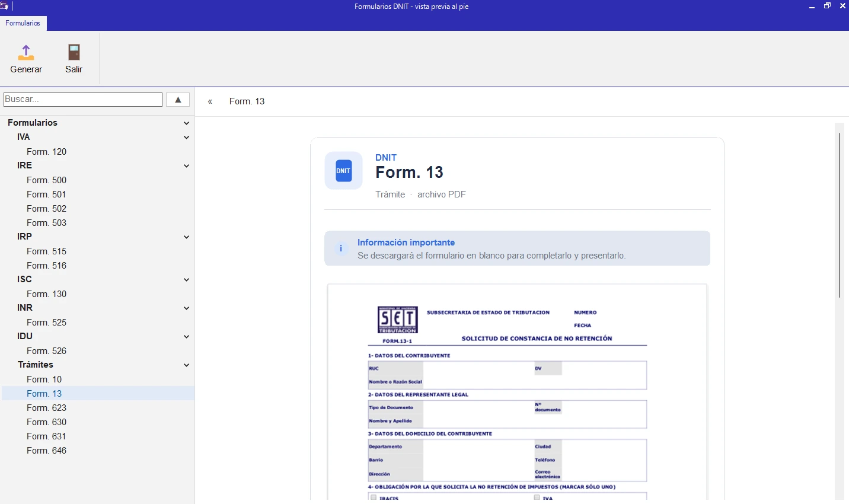The width and height of the screenshot is (849, 504).
Task: Select Form. 515 in the tree
Action: 47,251
